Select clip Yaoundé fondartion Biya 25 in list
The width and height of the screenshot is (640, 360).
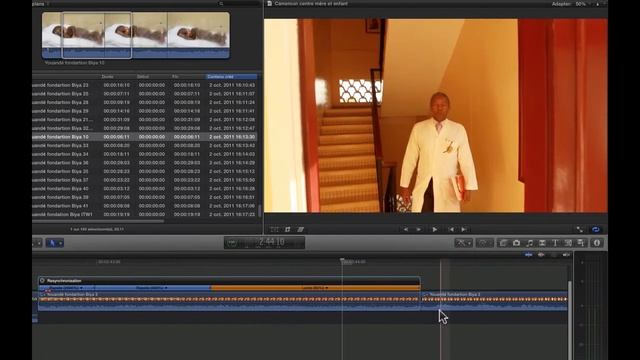[x=145, y=93]
